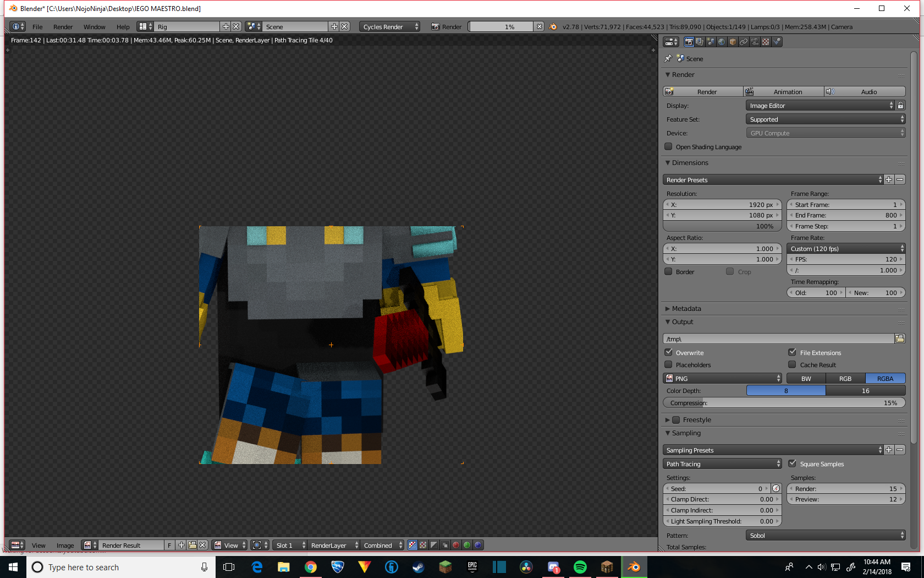Select BW color mode
Image resolution: width=924 pixels, height=578 pixels.
pyautogui.click(x=806, y=378)
